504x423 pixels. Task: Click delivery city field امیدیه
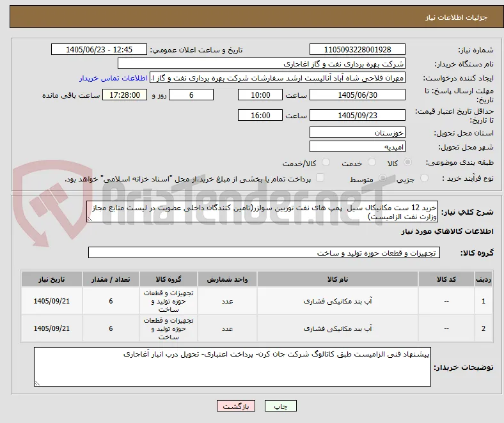click(x=357, y=146)
